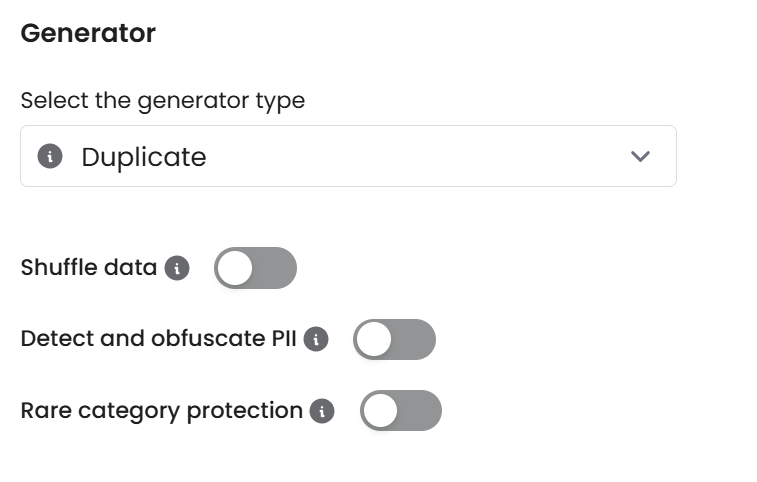
Task: Click the chevron arrow of the generator dropdown
Action: click(x=641, y=156)
